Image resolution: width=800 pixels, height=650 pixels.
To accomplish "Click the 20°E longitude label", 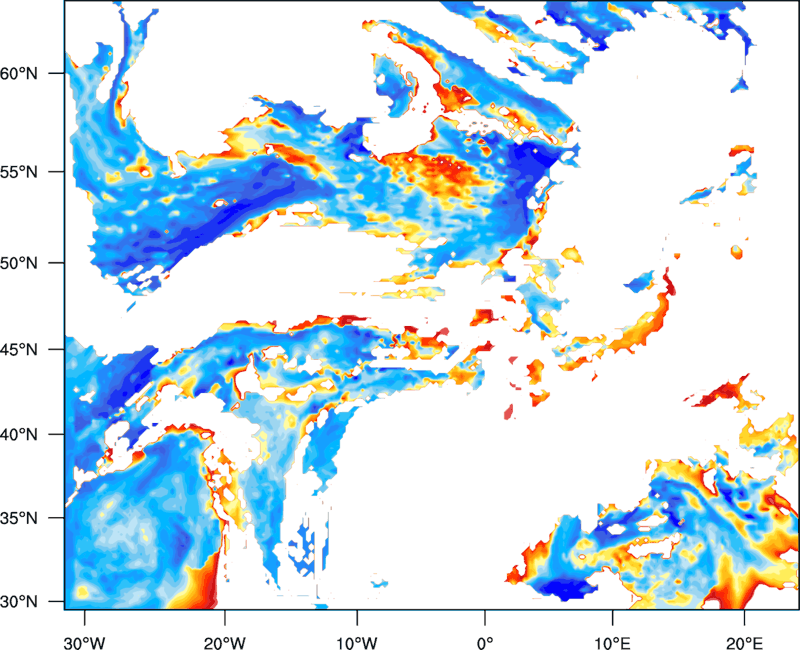I will pyautogui.click(x=744, y=643).
